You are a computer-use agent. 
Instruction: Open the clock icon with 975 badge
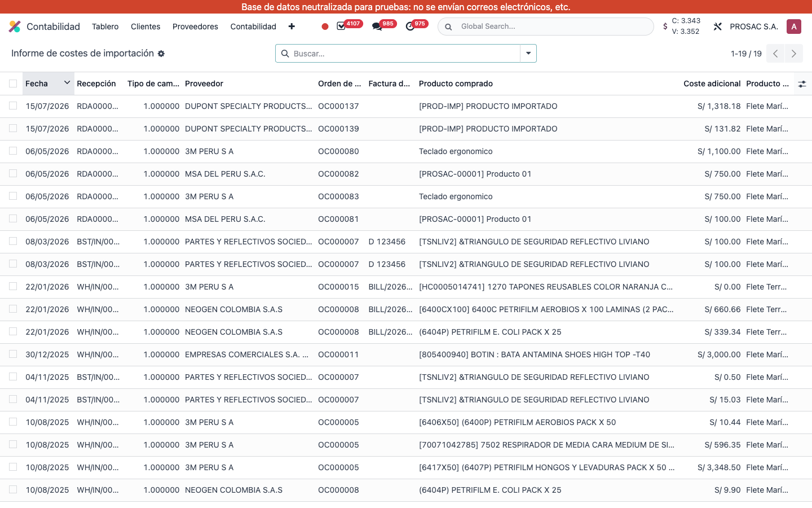coord(410,27)
